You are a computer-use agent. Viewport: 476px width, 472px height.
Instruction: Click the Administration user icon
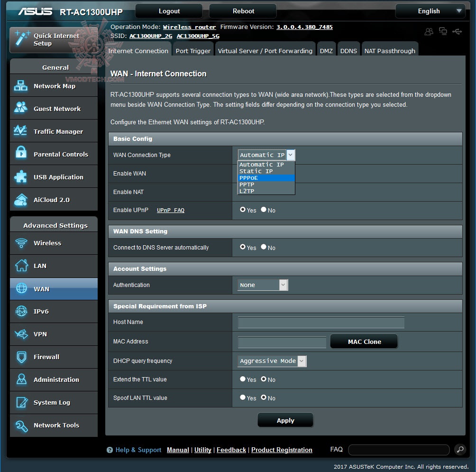point(21,379)
